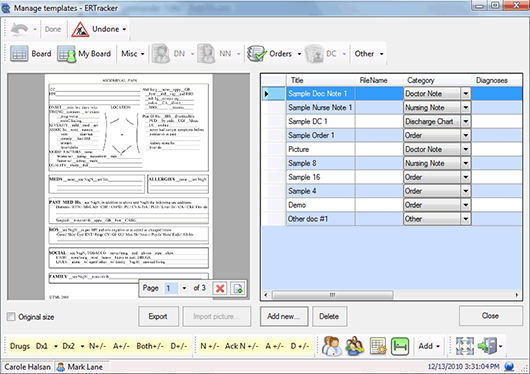Click the doctor person icon in bottom toolbar
This screenshot has width=530, height=374.
click(332, 346)
